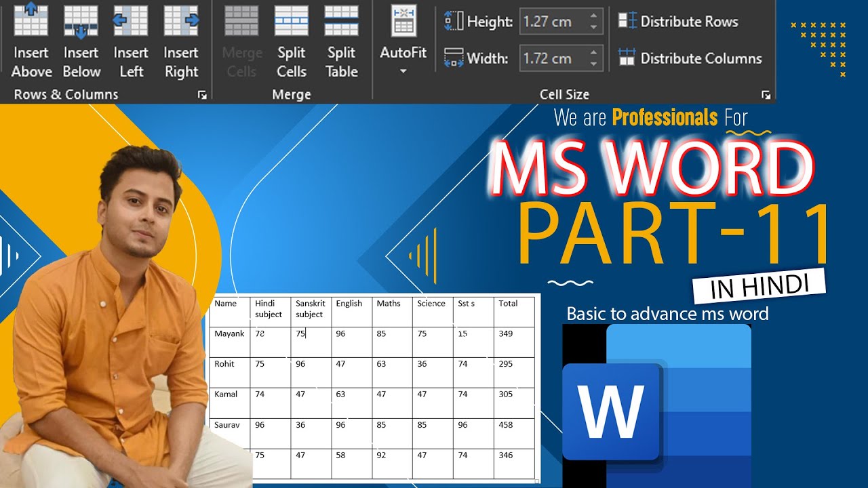868x488 pixels.
Task: Click Mayank's total value 349
Action: coord(505,333)
